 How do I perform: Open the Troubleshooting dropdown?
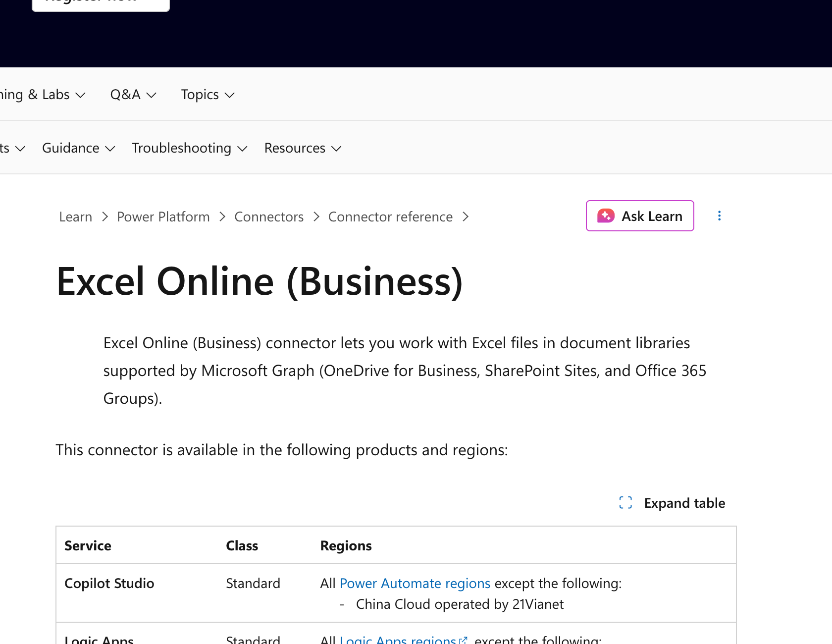coord(190,148)
